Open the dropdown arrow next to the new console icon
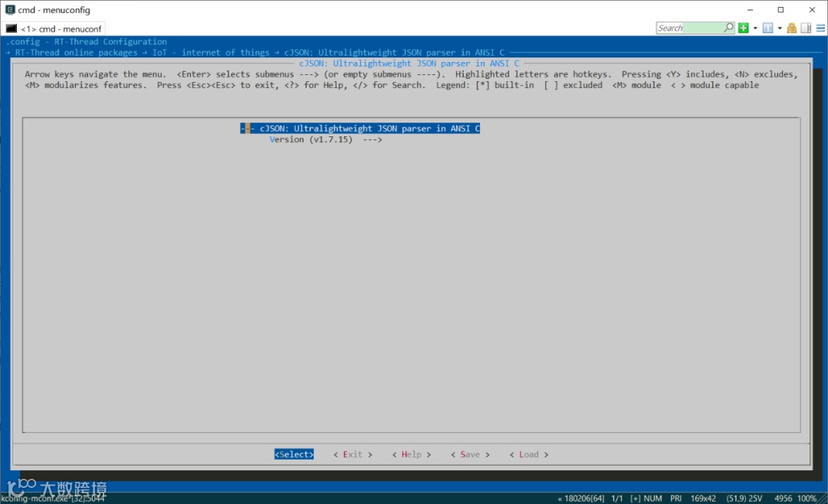The height and width of the screenshot is (504, 828). pos(755,28)
